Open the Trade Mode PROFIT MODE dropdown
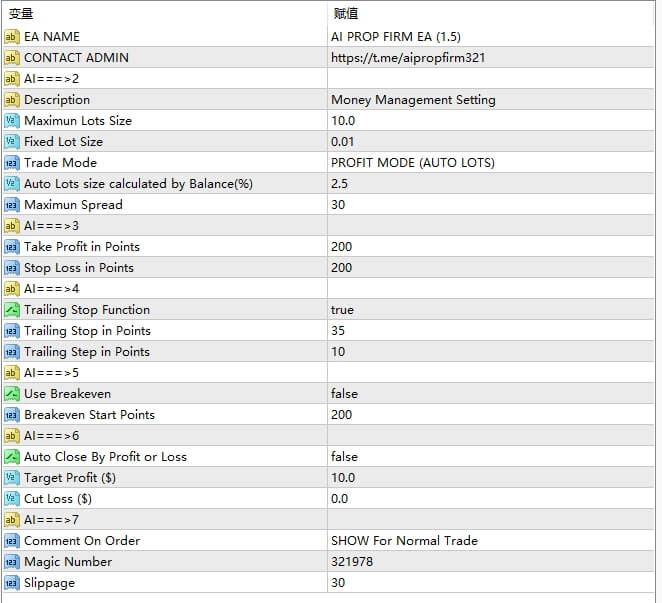Viewport: 662px width, 603px height. point(412,163)
